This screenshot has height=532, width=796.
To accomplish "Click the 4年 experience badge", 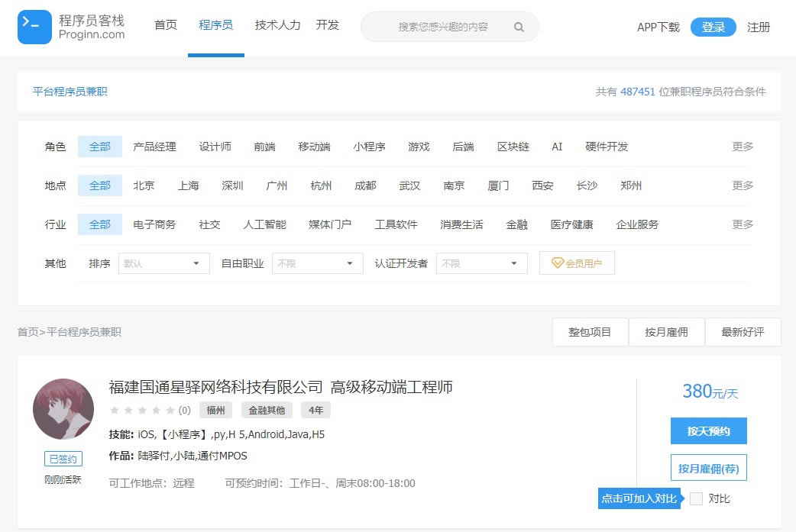I will point(316,410).
